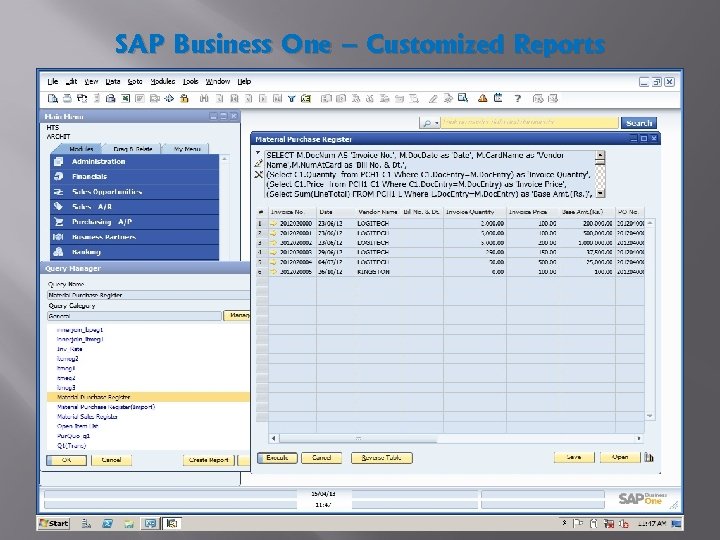Click the calendar icon in the toolbar
The height and width of the screenshot is (540, 720).
pos(498,98)
